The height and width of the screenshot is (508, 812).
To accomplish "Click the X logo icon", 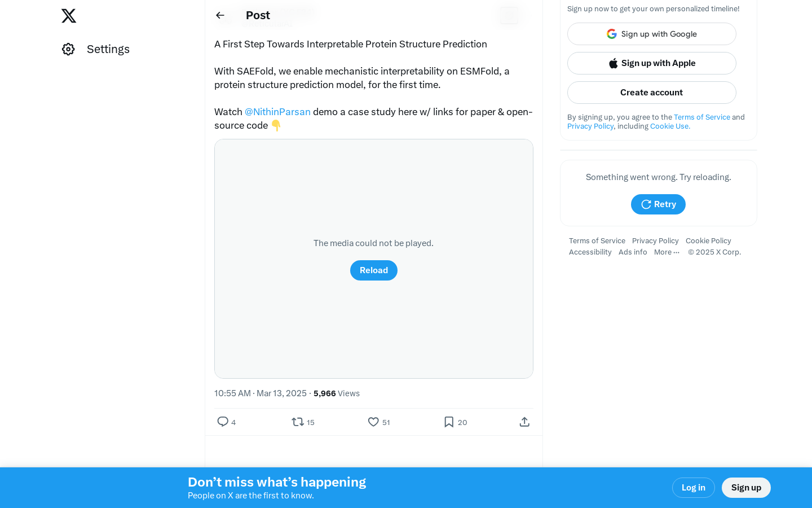I will click(69, 16).
